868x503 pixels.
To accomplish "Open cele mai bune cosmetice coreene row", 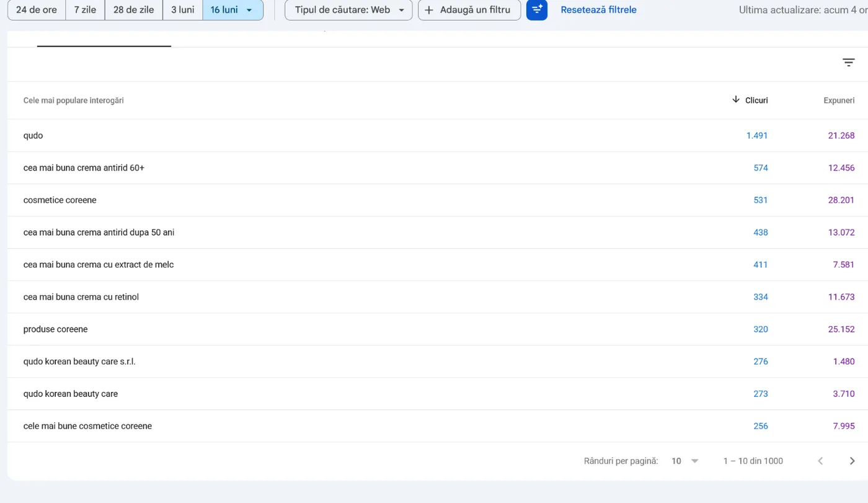I will click(x=438, y=425).
